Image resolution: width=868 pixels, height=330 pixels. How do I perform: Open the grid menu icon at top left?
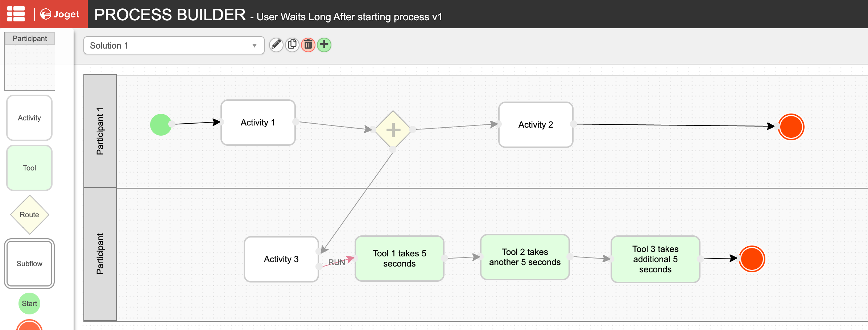click(16, 14)
